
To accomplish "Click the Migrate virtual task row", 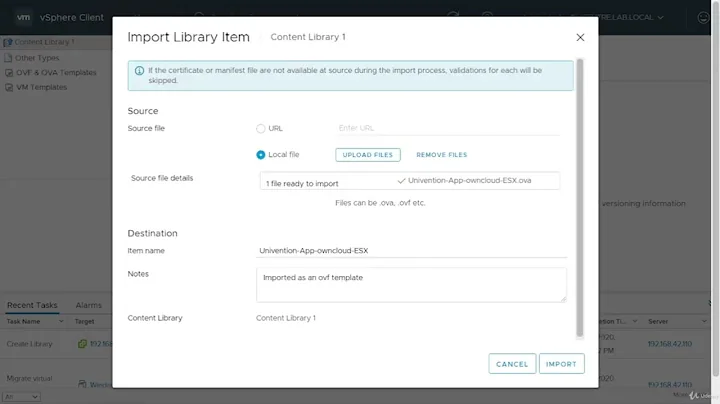I will [29, 378].
